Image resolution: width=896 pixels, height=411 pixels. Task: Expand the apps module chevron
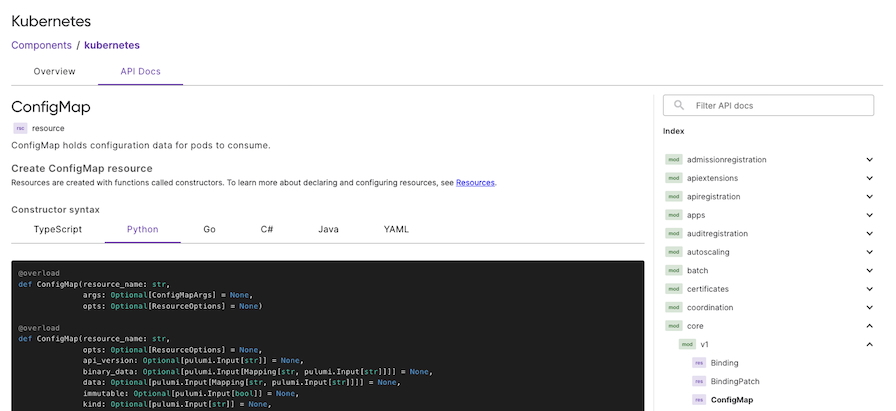(x=869, y=215)
